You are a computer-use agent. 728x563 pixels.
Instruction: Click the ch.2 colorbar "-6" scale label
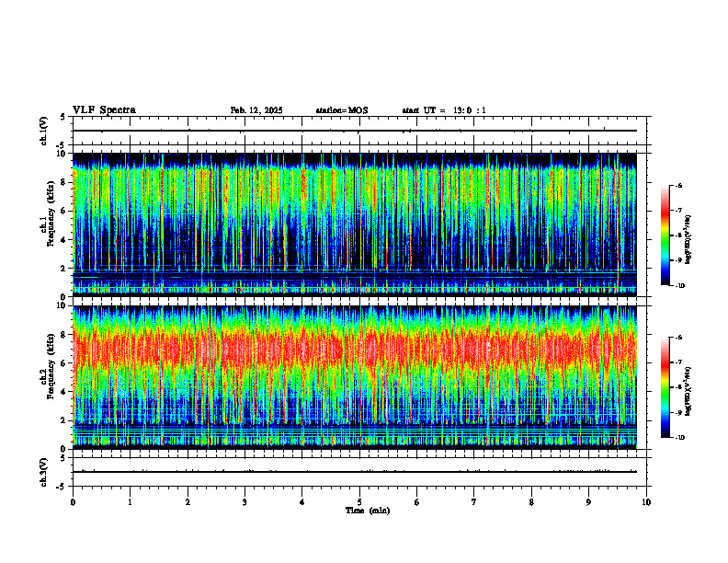[678, 338]
